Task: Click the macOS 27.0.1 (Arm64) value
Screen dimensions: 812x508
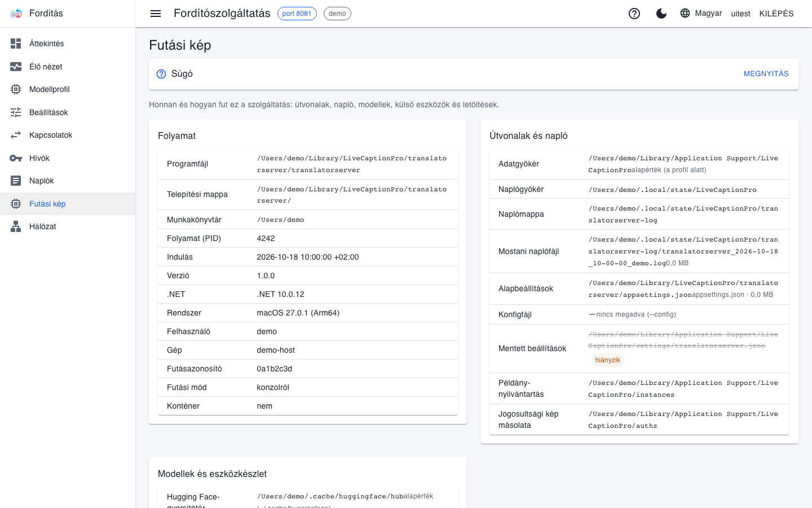Action: point(298,313)
